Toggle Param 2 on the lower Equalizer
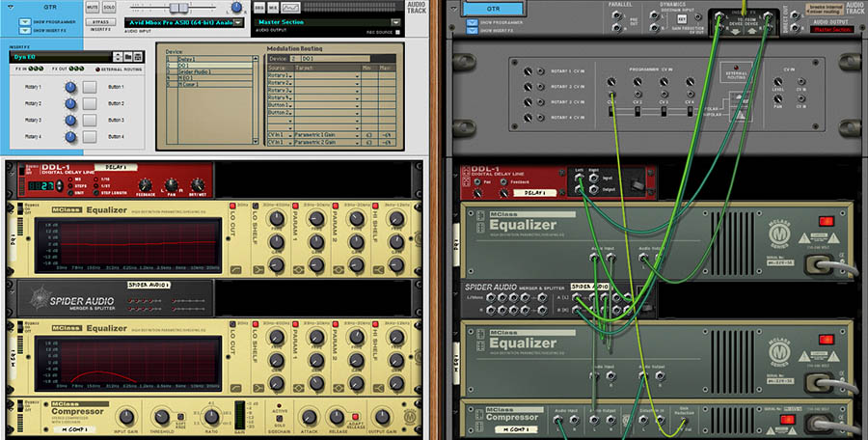The image size is (868, 440). point(335,324)
